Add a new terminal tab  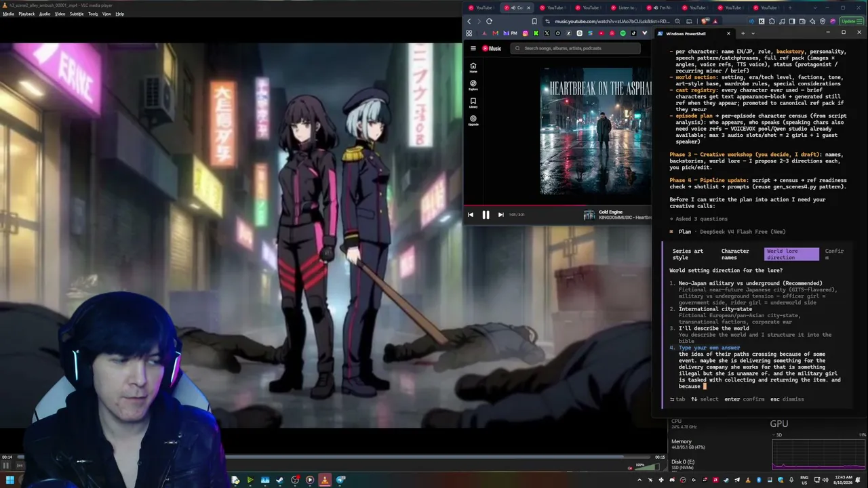[x=743, y=33]
